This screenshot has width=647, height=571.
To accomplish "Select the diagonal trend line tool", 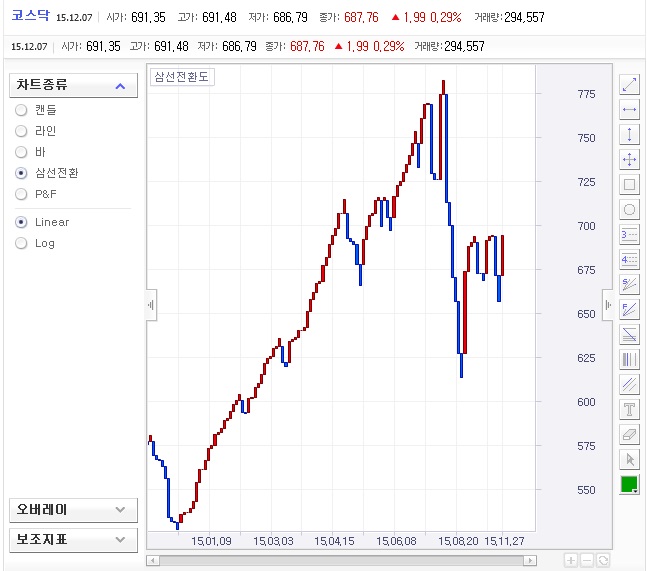I will [630, 84].
